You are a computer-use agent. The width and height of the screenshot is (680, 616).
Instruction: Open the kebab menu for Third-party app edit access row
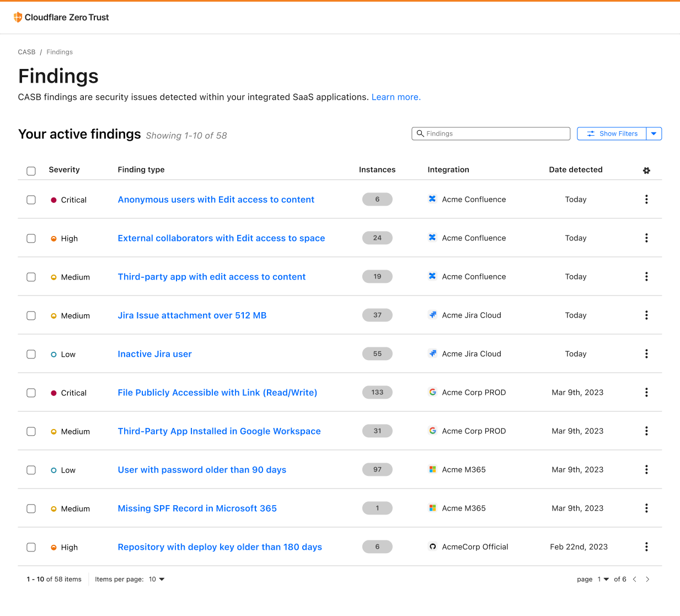tap(646, 276)
